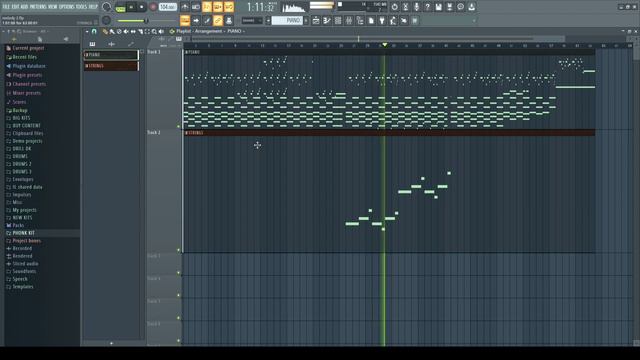The image size is (640, 360).
Task: Open the EDIT menu
Action: tap(15, 7)
